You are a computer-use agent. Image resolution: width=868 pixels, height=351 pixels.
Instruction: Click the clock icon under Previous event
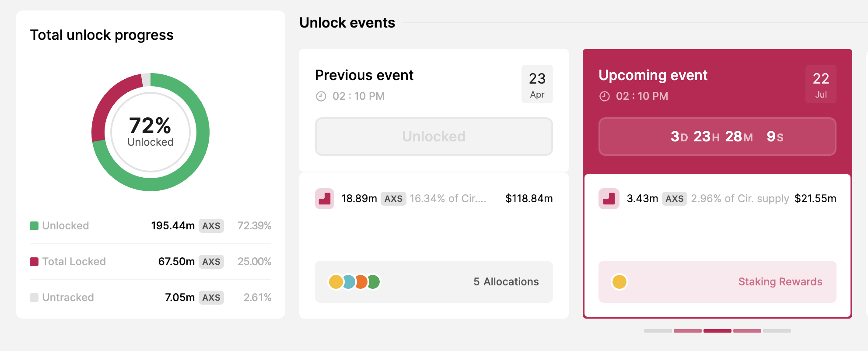pos(321,96)
